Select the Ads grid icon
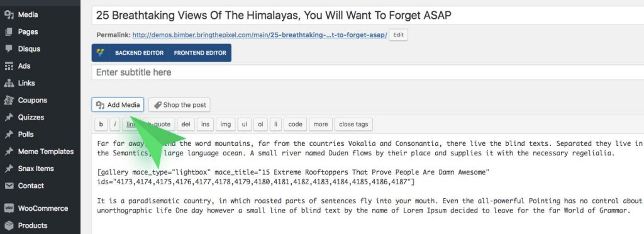Screen dimensions: 644x234 pyautogui.click(x=9, y=66)
